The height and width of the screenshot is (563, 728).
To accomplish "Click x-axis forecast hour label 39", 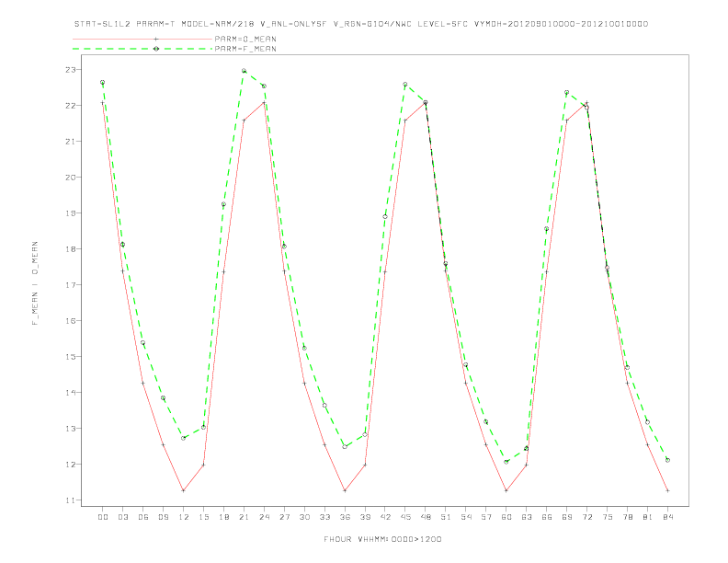I will [x=365, y=517].
